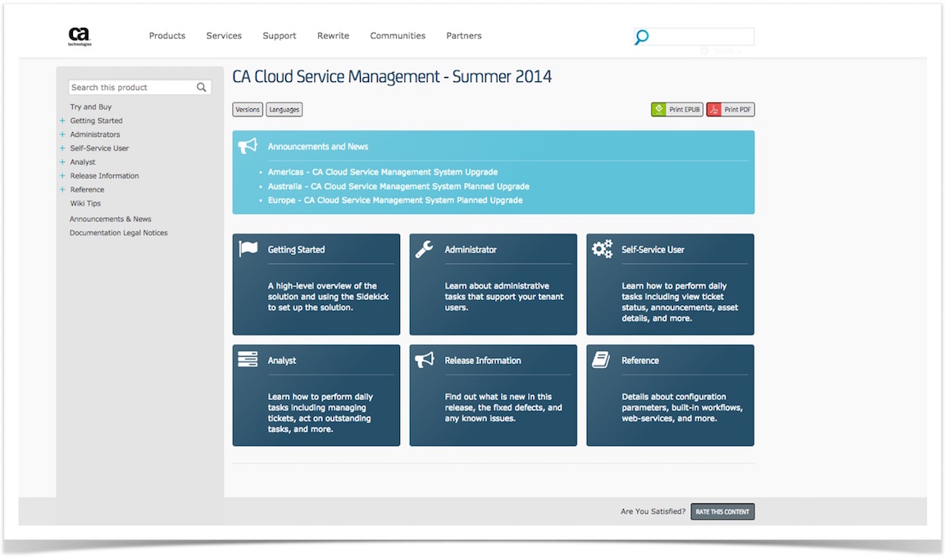Click Reference card description text

[682, 407]
